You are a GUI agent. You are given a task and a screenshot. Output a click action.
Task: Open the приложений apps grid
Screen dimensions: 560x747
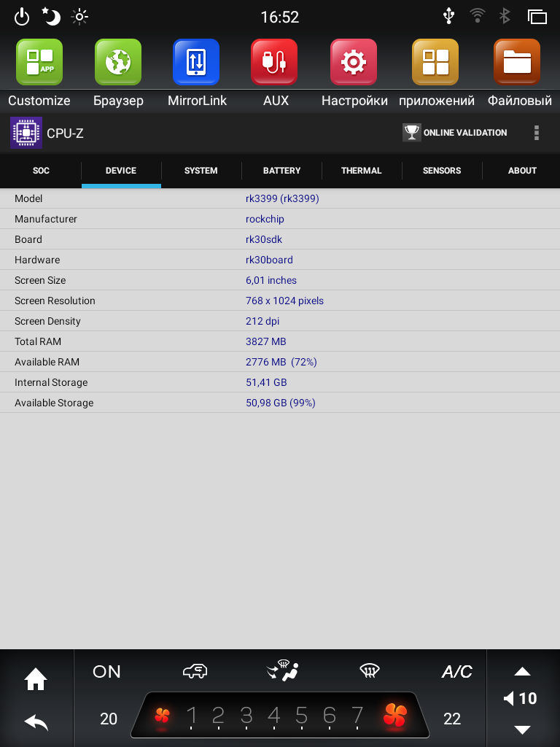[435, 62]
